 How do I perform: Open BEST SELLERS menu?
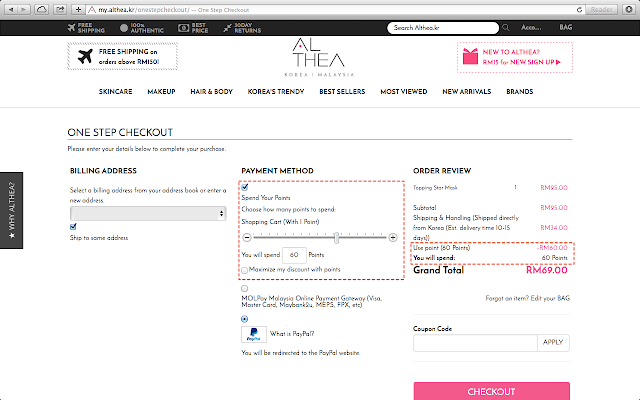click(342, 92)
